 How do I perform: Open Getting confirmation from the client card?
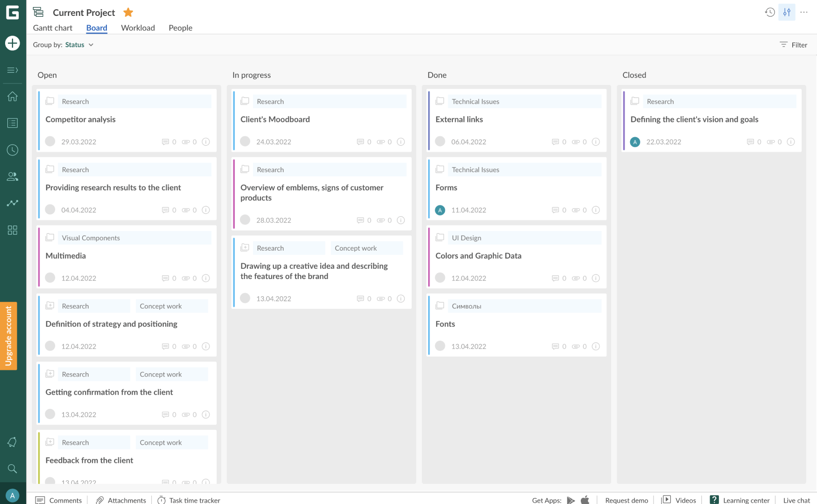[x=127, y=393]
